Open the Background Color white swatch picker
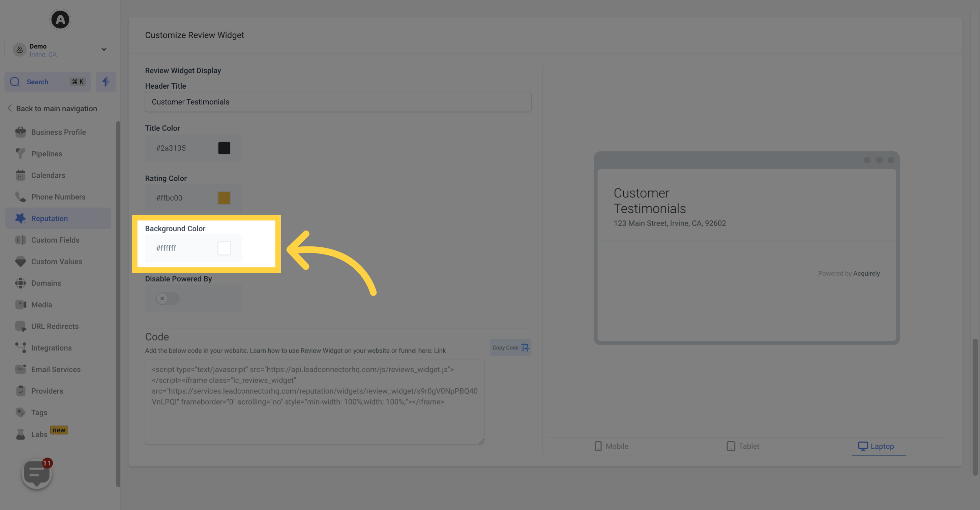Screen dimensions: 980x510 point(224,248)
